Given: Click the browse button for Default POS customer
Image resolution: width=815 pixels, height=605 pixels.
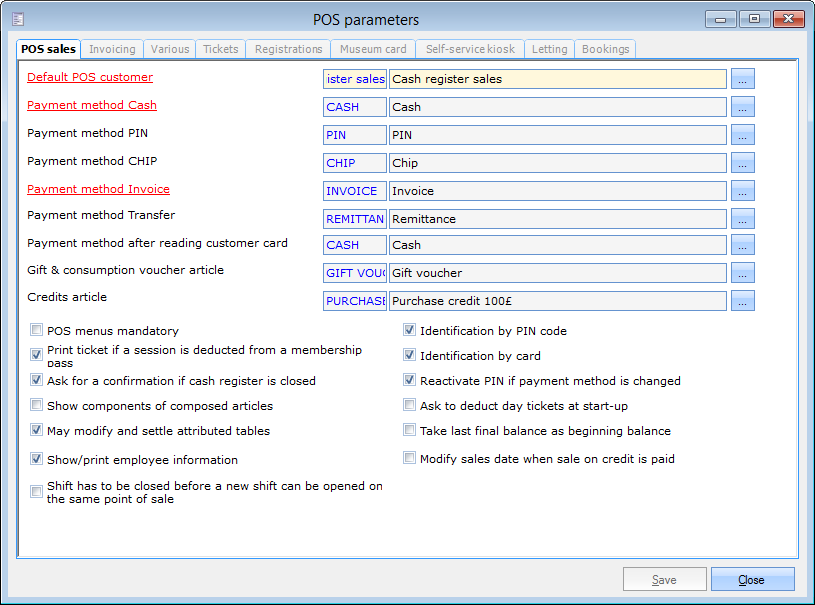Looking at the screenshot, I should 742,79.
